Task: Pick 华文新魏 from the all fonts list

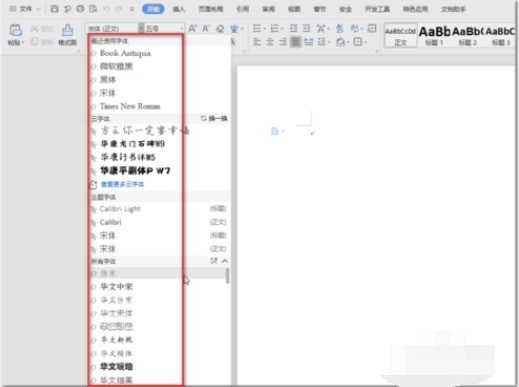Action: 116,340
